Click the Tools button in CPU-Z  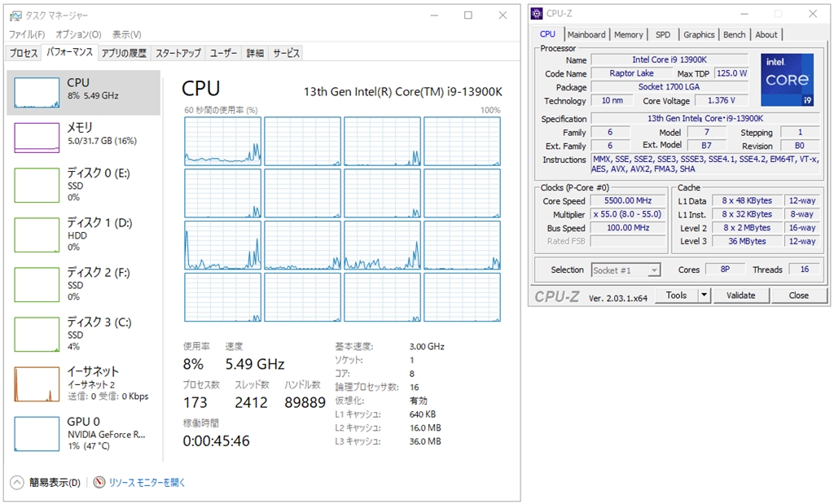point(676,295)
